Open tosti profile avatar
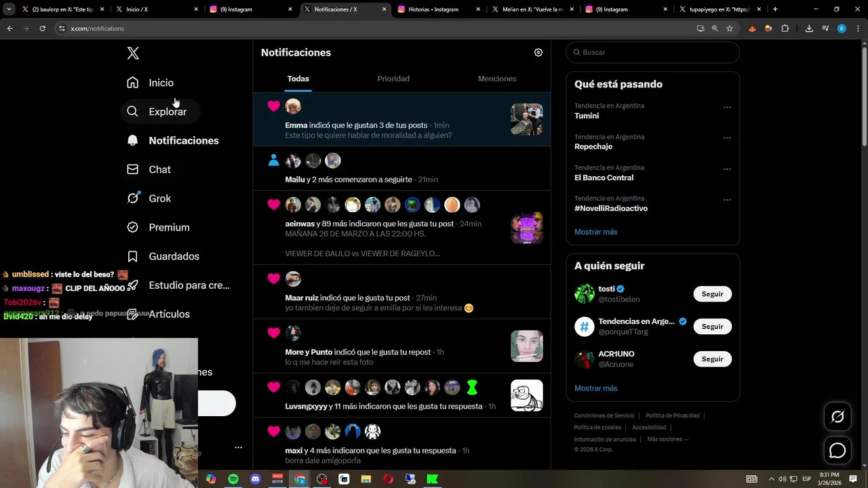 pyautogui.click(x=585, y=294)
